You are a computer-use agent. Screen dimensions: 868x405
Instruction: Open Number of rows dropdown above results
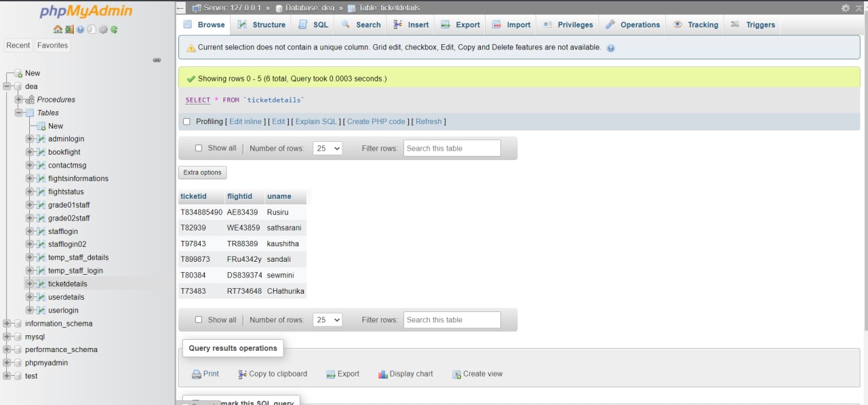[328, 148]
